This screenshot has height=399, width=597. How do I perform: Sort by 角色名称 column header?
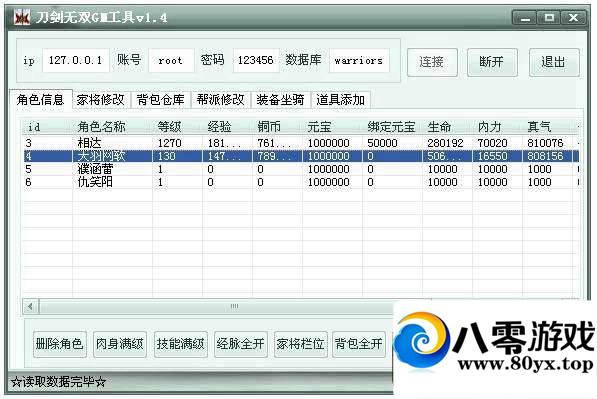112,127
